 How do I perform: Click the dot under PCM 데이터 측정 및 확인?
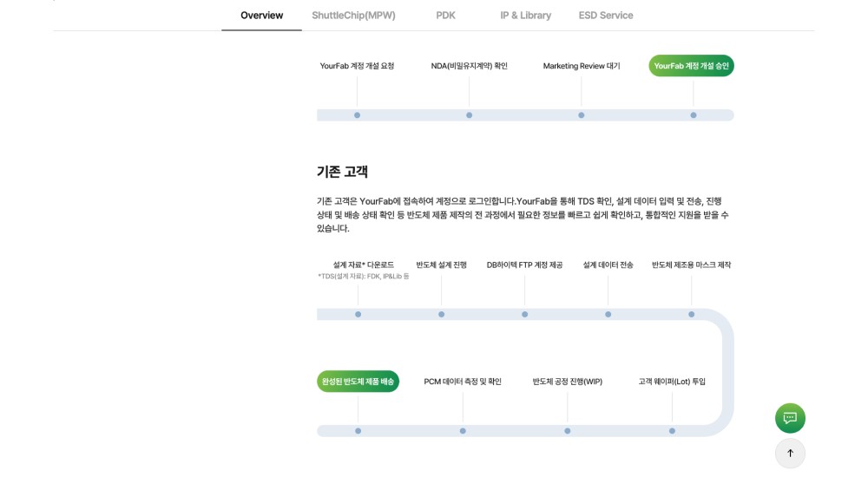point(463,430)
